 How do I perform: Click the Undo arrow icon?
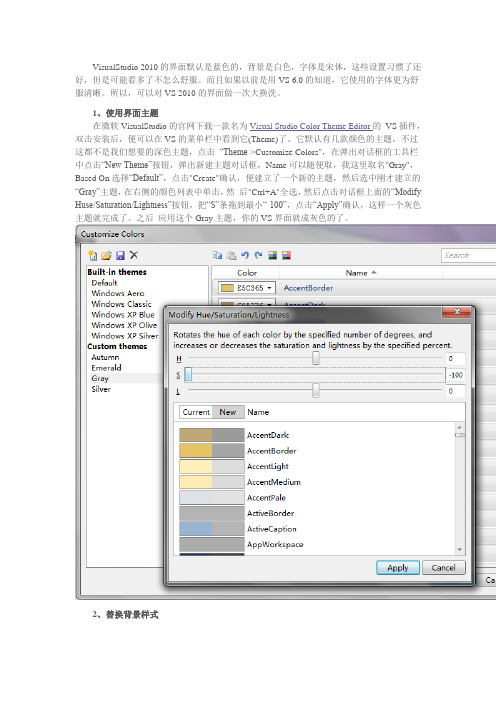[245, 255]
